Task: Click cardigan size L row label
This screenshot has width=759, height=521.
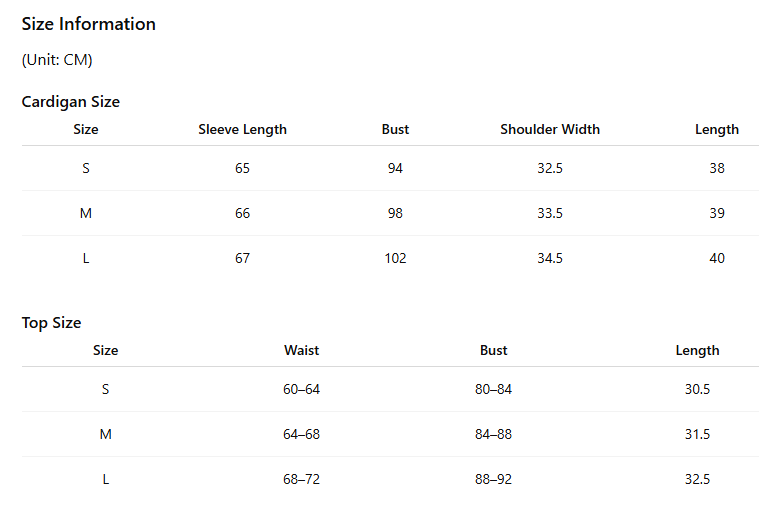Action: pyautogui.click(x=86, y=258)
